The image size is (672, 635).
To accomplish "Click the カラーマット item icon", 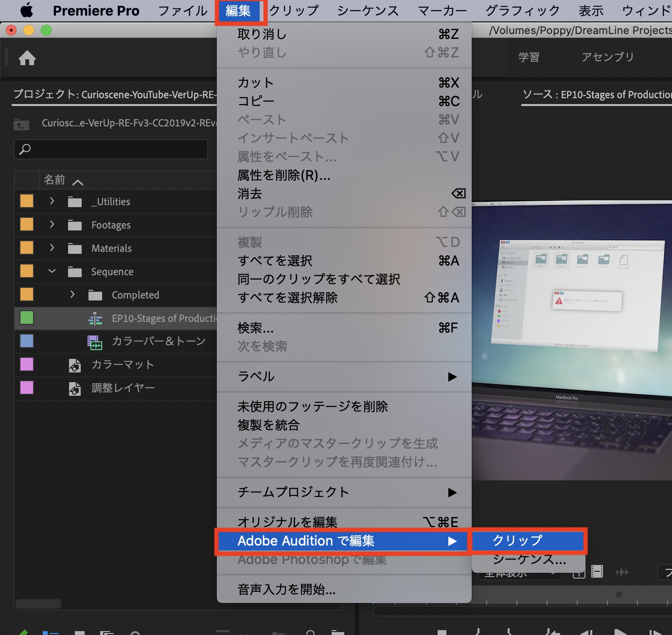I will [75, 365].
